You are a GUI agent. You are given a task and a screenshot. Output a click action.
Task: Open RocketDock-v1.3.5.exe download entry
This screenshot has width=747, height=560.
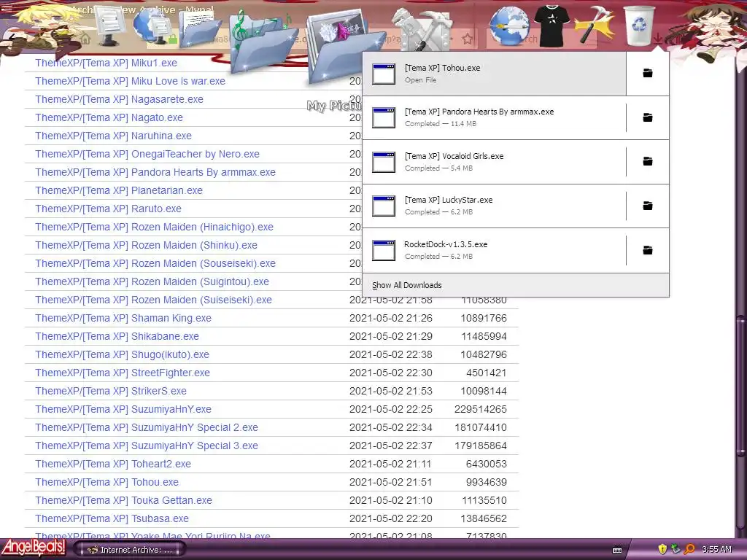click(494, 250)
